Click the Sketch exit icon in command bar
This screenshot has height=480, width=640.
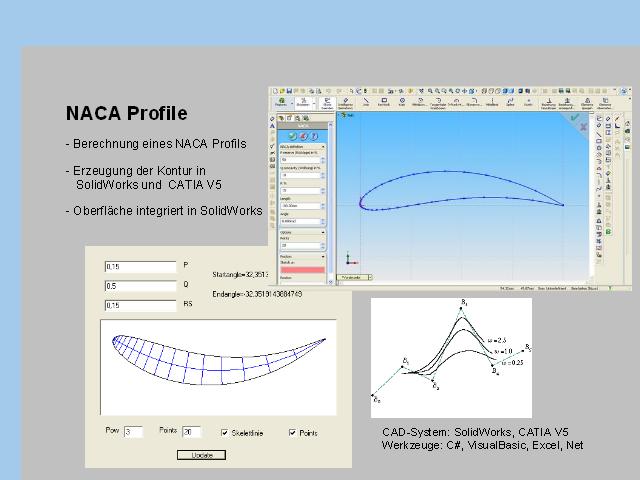328,103
